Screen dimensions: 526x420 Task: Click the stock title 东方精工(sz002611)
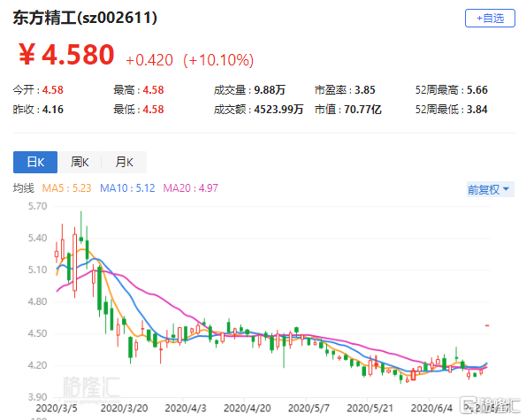(85, 18)
